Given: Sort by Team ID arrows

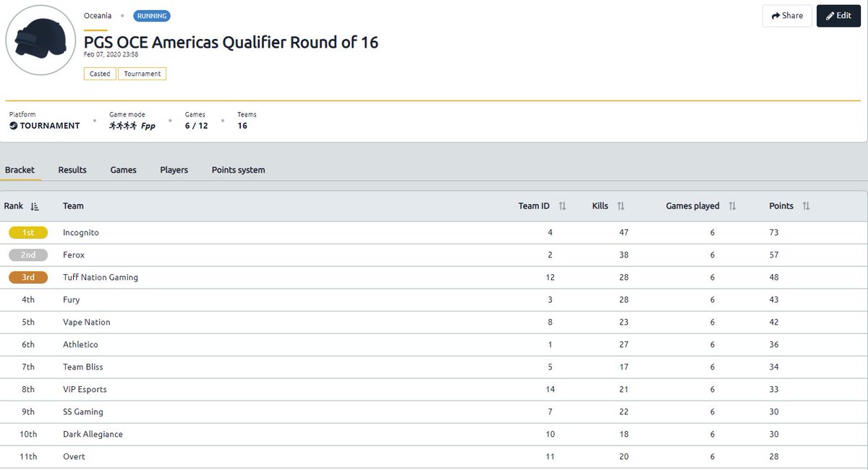Looking at the screenshot, I should click(x=562, y=206).
